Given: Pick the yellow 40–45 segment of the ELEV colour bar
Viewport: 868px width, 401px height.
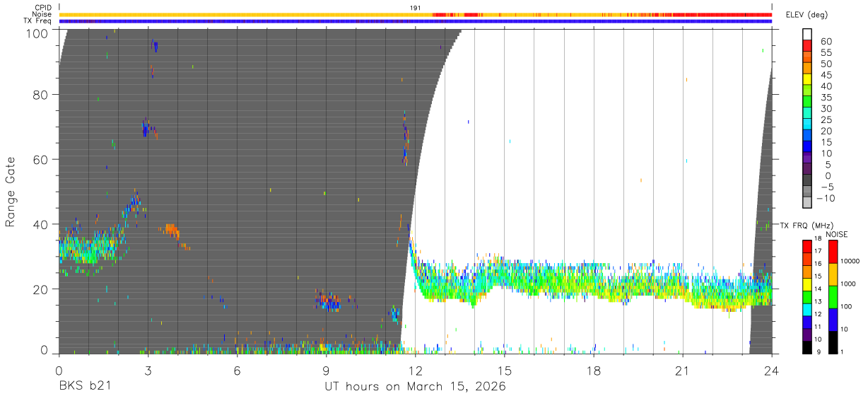Looking at the screenshot, I should [807, 81].
